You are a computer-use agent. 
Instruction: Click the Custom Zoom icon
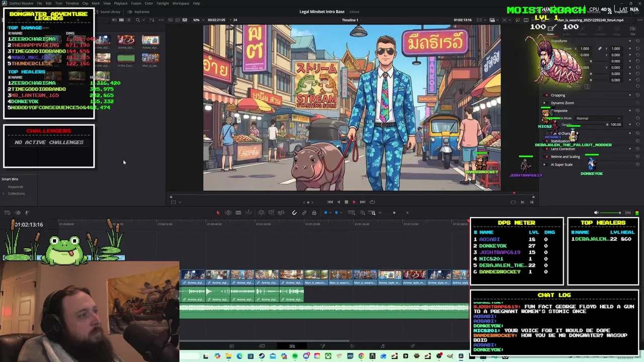coord(372,213)
